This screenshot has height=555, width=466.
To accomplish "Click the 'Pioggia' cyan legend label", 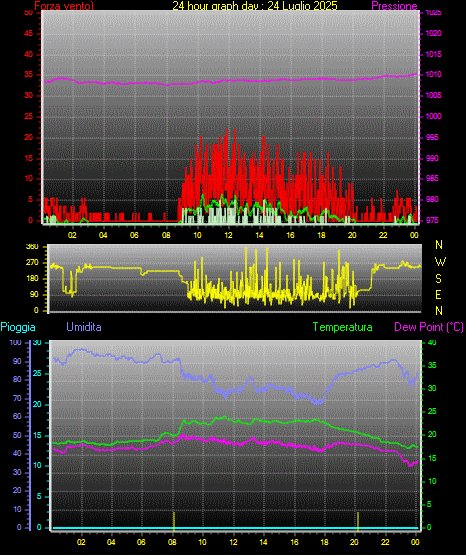I will coord(18,327).
